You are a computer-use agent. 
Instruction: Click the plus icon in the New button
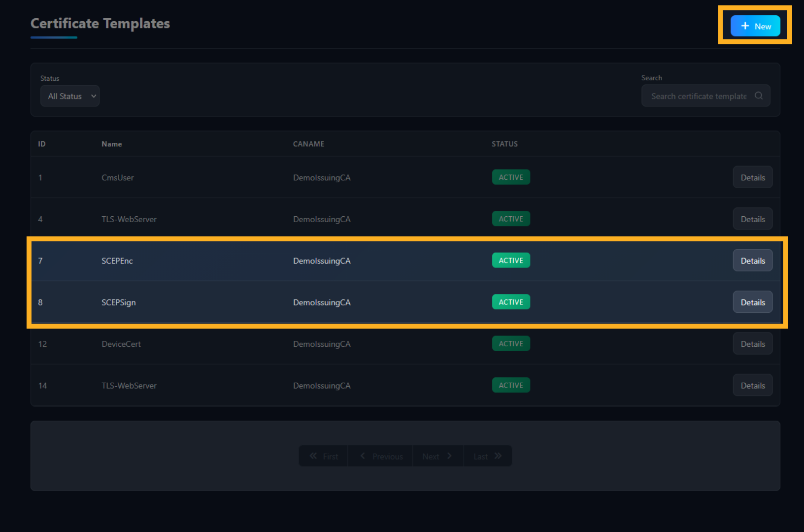745,26
